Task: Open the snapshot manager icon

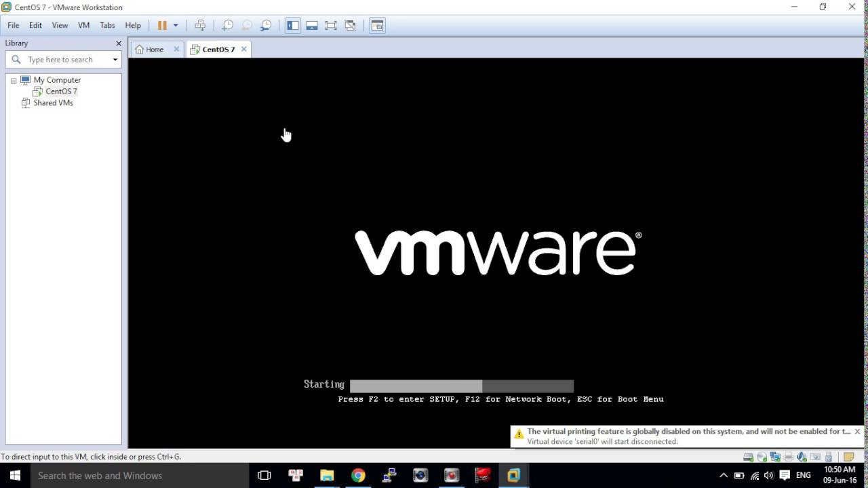Action: tap(266, 25)
